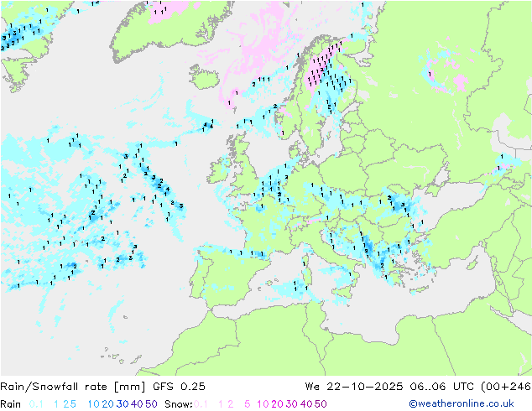This screenshot has width=532, height=411.
Task: Click the Rain legend value 1
Action: coord(56,404)
